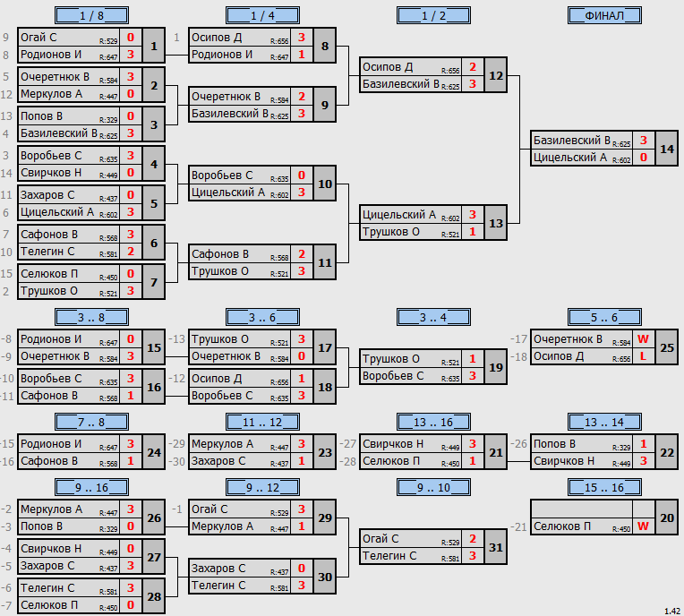Click 'Очеретнюк В' in match 25
The height and width of the screenshot is (616, 684).
coord(568,339)
